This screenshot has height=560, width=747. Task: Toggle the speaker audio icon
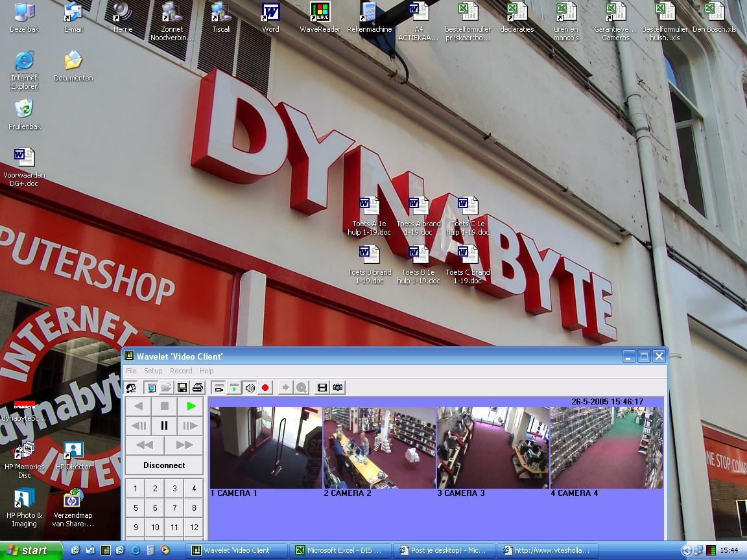point(250,388)
